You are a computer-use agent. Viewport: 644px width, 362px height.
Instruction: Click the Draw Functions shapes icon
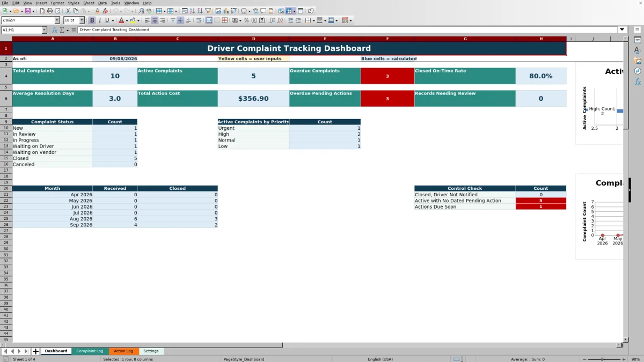click(x=311, y=11)
